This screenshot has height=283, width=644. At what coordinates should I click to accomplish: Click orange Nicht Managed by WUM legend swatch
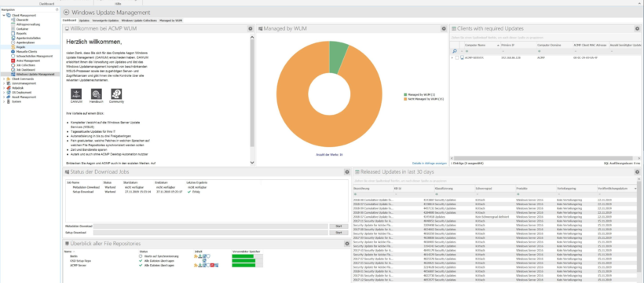click(x=405, y=99)
